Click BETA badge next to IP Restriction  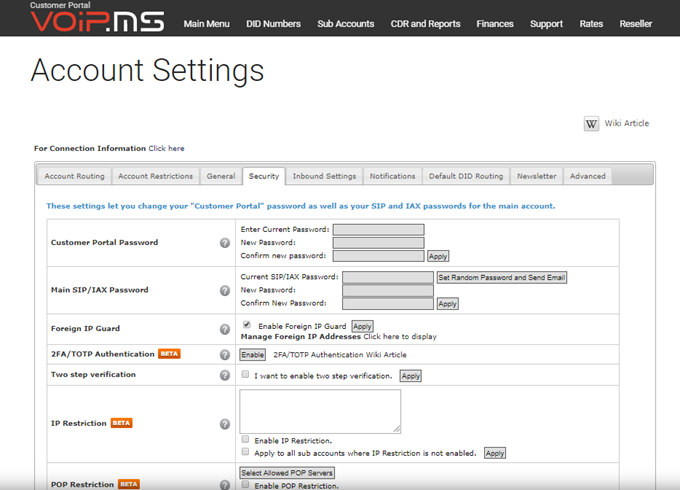[x=121, y=423]
